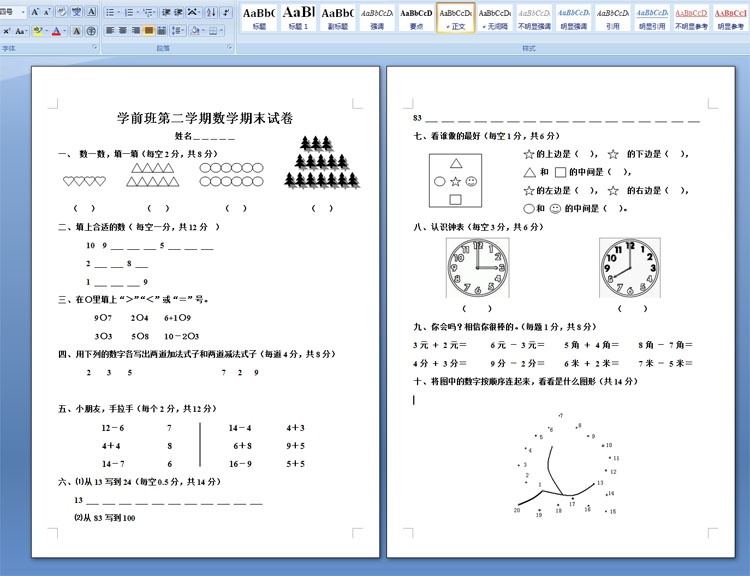Click the Character Border icon

(91, 12)
